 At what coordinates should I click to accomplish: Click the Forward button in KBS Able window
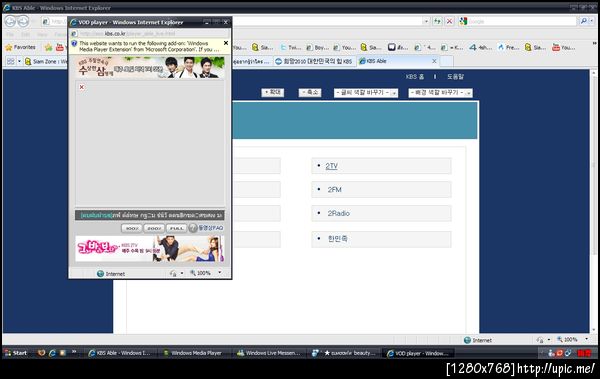click(23, 21)
